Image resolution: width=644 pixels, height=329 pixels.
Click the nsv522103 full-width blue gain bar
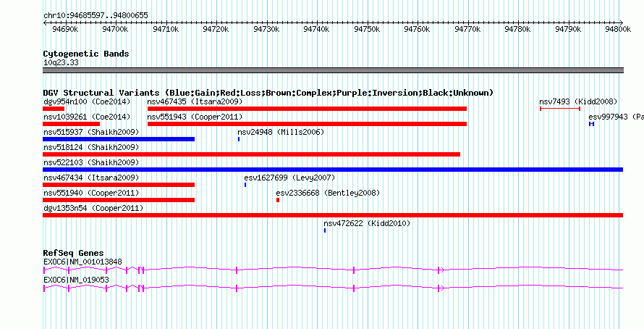point(333,170)
